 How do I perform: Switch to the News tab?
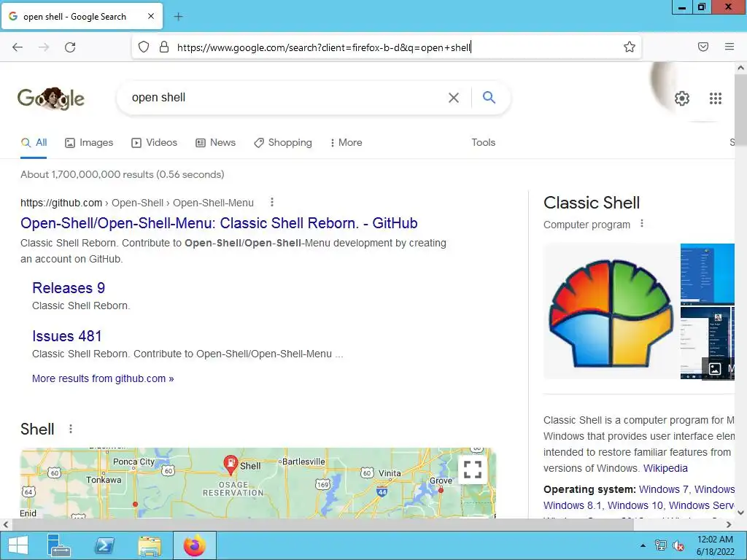click(215, 142)
